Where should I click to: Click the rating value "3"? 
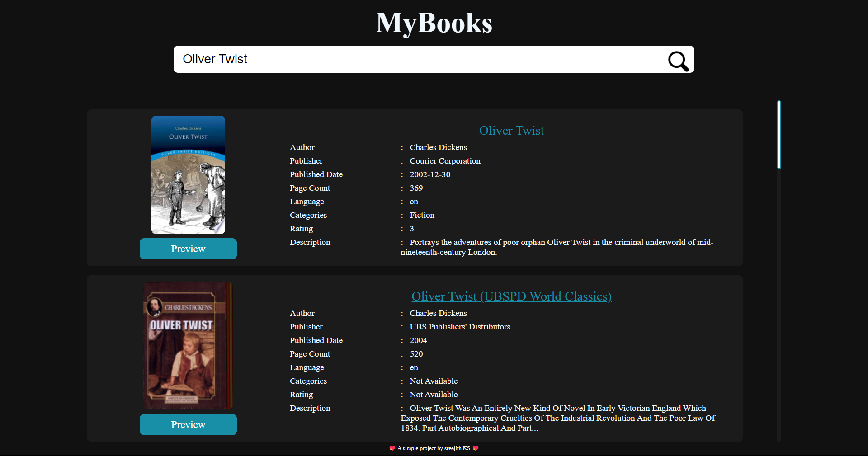coord(411,229)
